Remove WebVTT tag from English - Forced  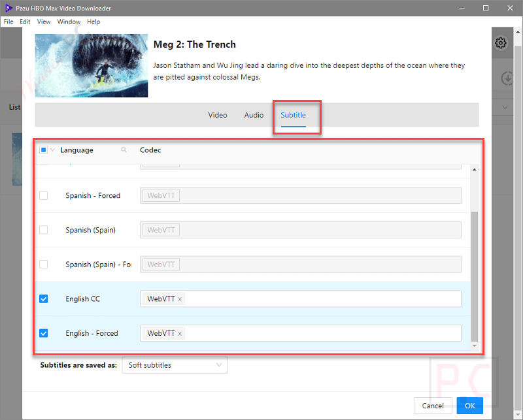(180, 333)
